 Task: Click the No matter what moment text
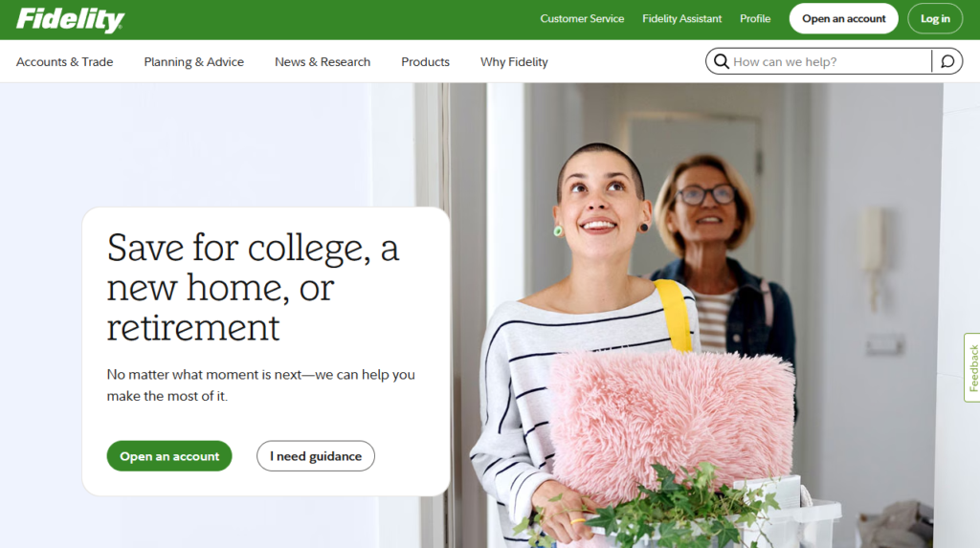click(260, 384)
